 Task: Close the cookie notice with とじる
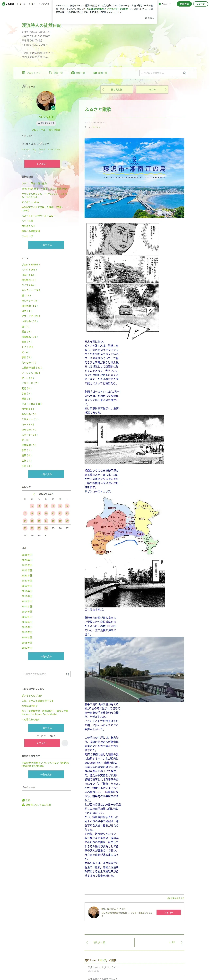pos(149,18)
